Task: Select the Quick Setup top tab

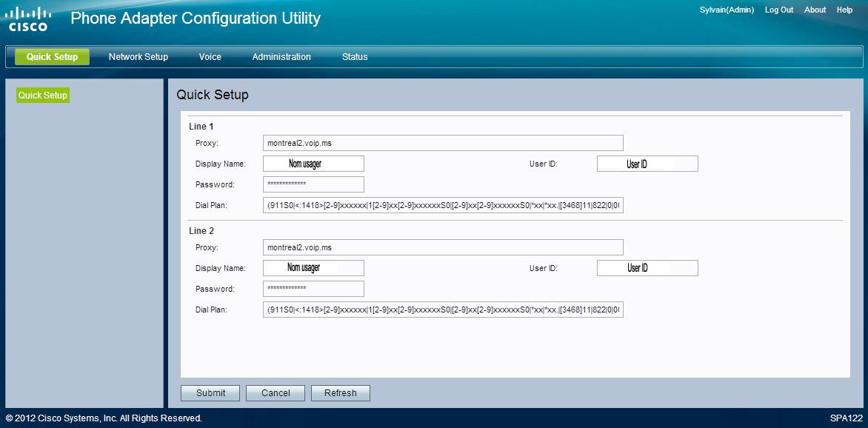Action: click(52, 57)
